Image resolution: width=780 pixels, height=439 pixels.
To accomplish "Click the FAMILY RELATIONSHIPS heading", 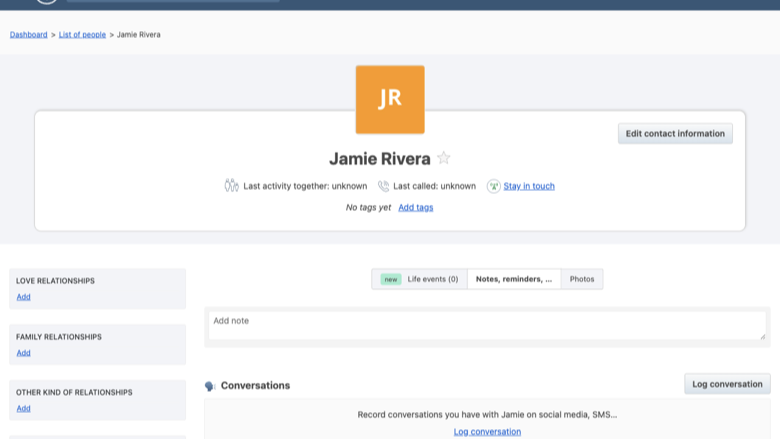I will click(59, 337).
